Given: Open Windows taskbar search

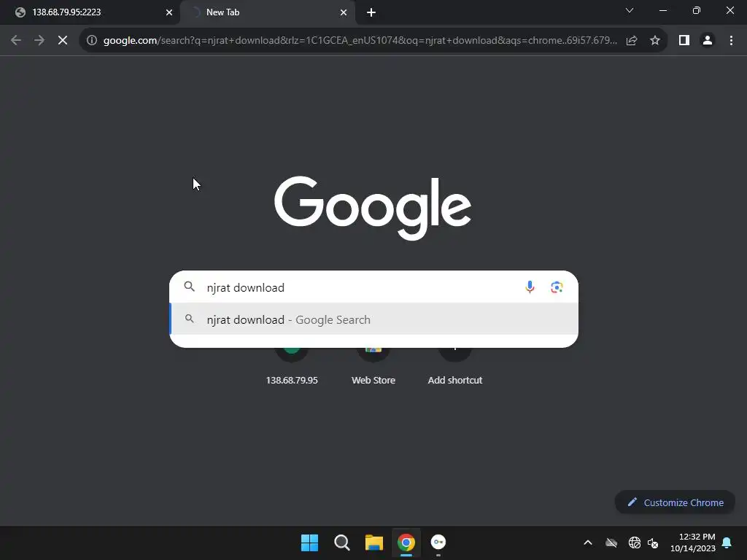Looking at the screenshot, I should [x=341, y=542].
